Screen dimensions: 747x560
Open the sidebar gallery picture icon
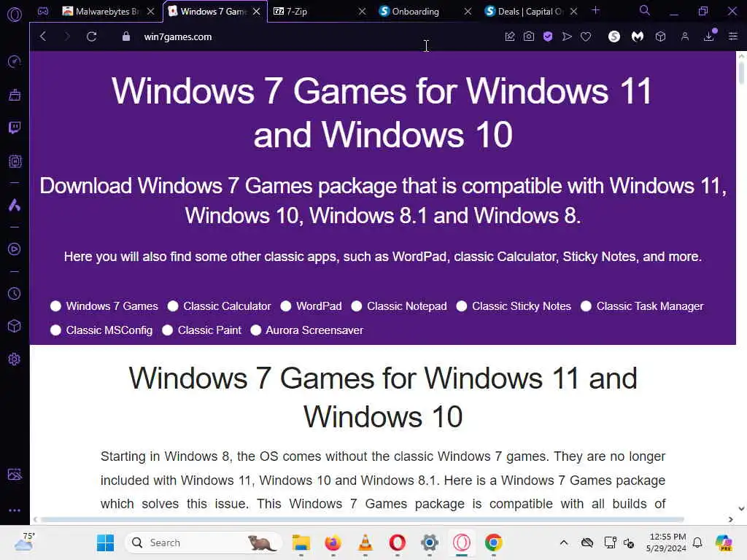pyautogui.click(x=15, y=474)
